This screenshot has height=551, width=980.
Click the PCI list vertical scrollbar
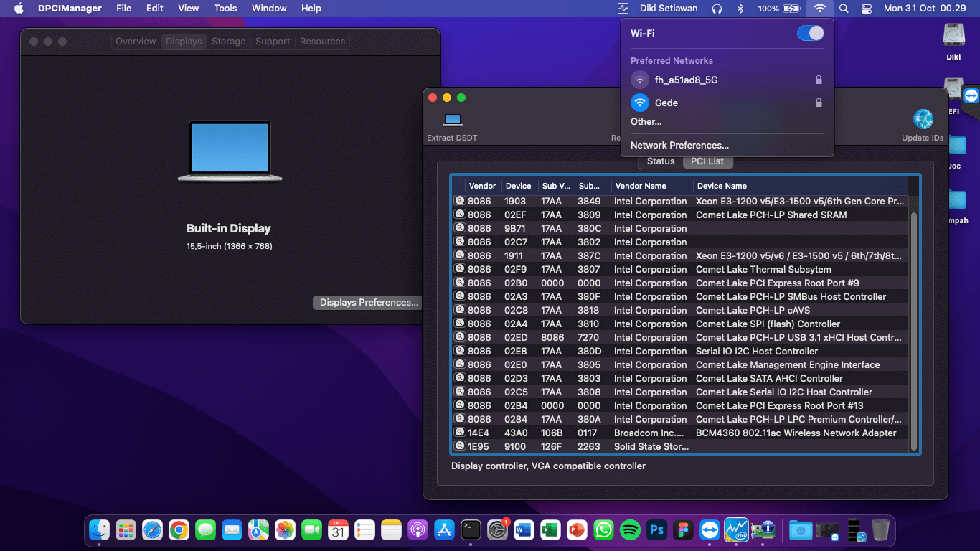click(x=913, y=330)
